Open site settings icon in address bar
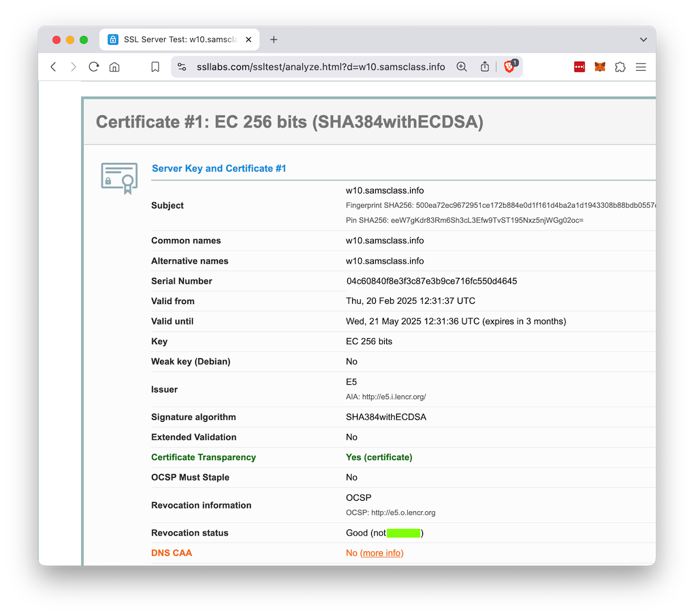 tap(182, 67)
